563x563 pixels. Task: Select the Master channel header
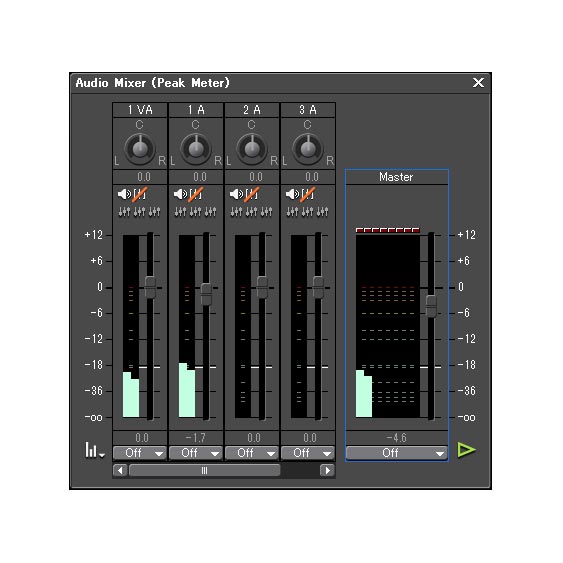[x=396, y=177]
